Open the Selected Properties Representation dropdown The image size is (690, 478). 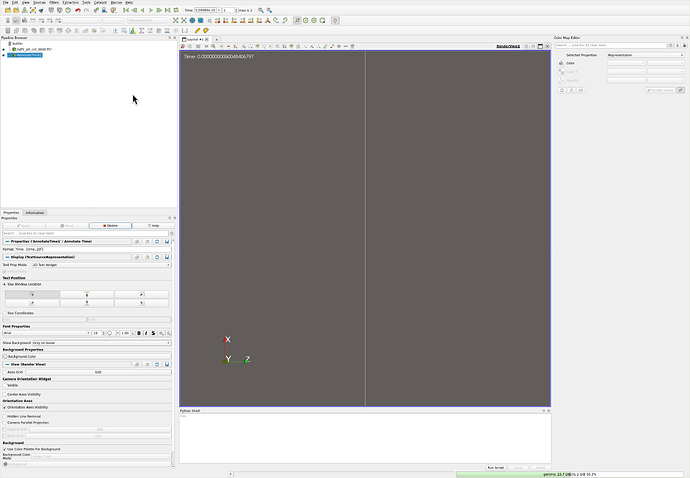pyautogui.click(x=646, y=55)
